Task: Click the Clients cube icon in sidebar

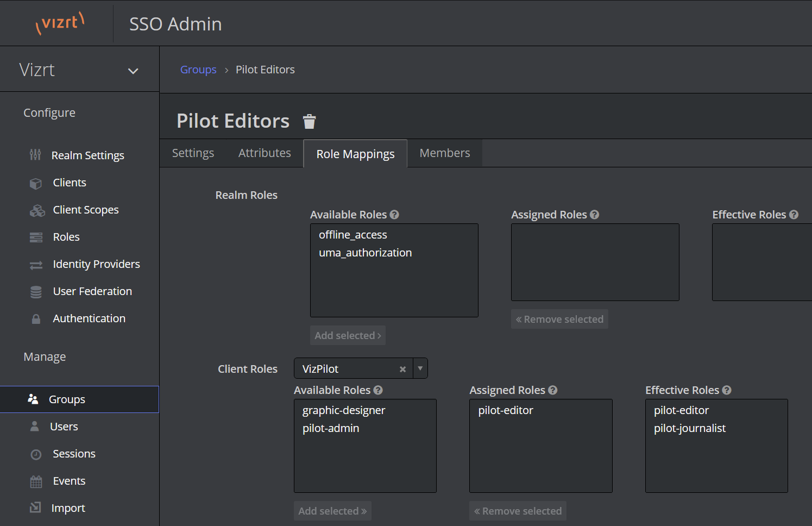Action: tap(36, 184)
